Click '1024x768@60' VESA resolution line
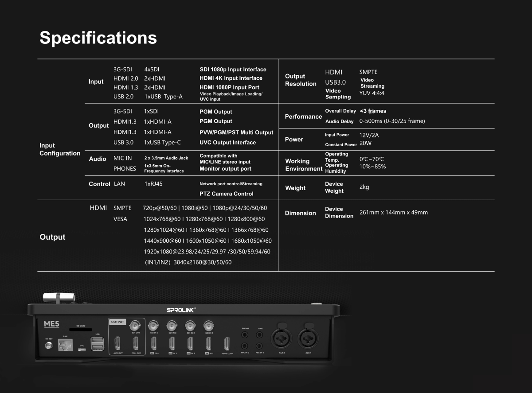The image size is (532, 393). click(x=204, y=219)
